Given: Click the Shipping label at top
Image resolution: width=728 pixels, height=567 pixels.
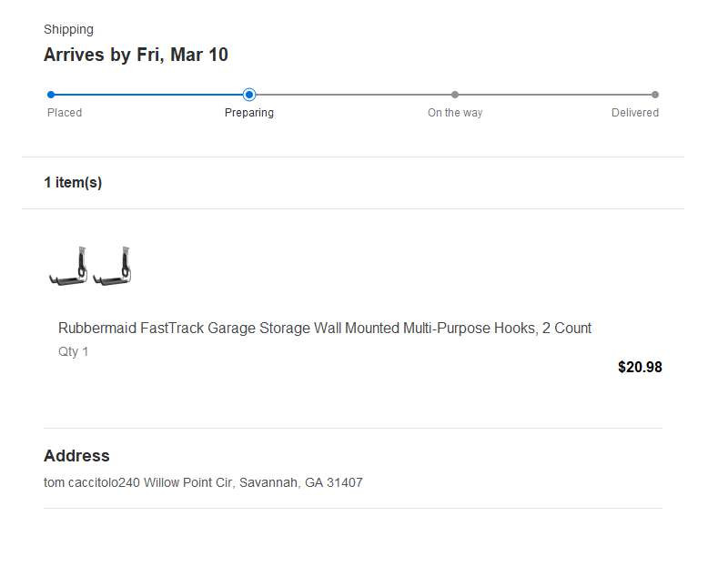Looking at the screenshot, I should pos(69,30).
